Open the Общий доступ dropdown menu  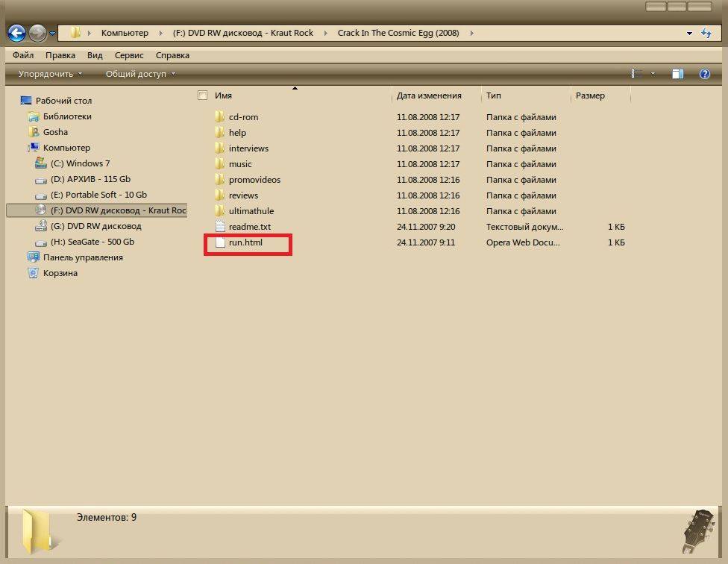pos(140,74)
